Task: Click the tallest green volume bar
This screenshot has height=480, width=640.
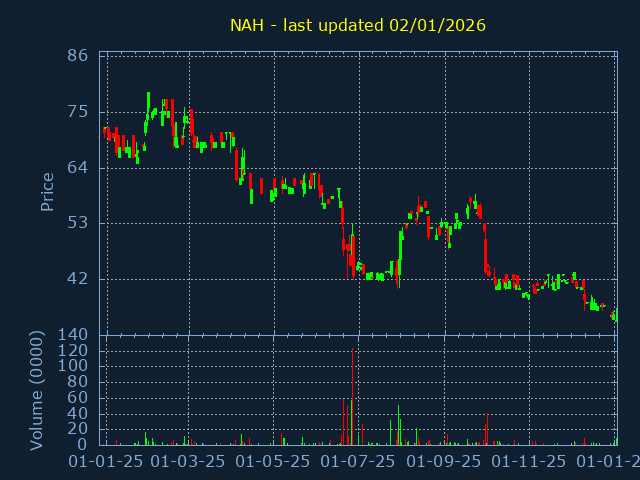Action: [x=398, y=425]
